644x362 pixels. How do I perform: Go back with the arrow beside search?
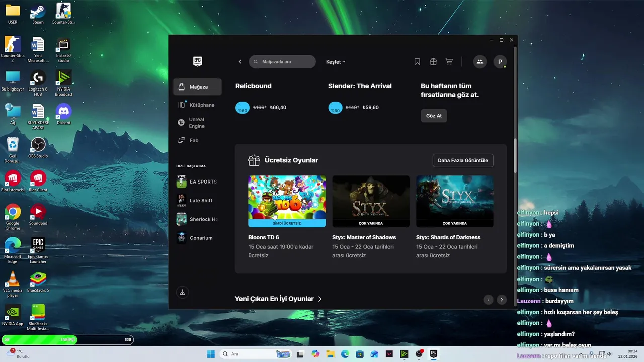click(240, 62)
